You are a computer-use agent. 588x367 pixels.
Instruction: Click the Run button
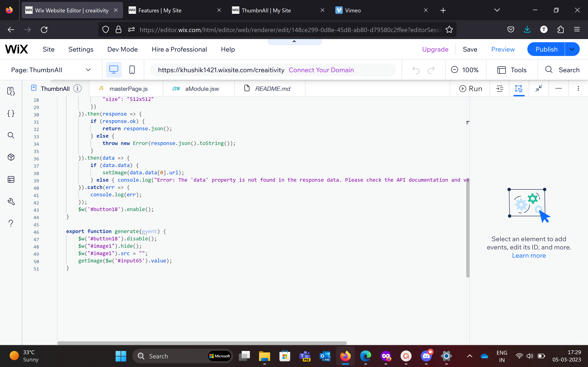pos(470,89)
